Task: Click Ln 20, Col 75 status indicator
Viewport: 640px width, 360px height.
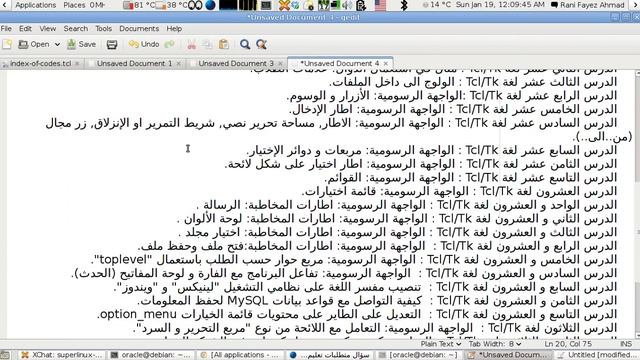Action: (x=568, y=344)
